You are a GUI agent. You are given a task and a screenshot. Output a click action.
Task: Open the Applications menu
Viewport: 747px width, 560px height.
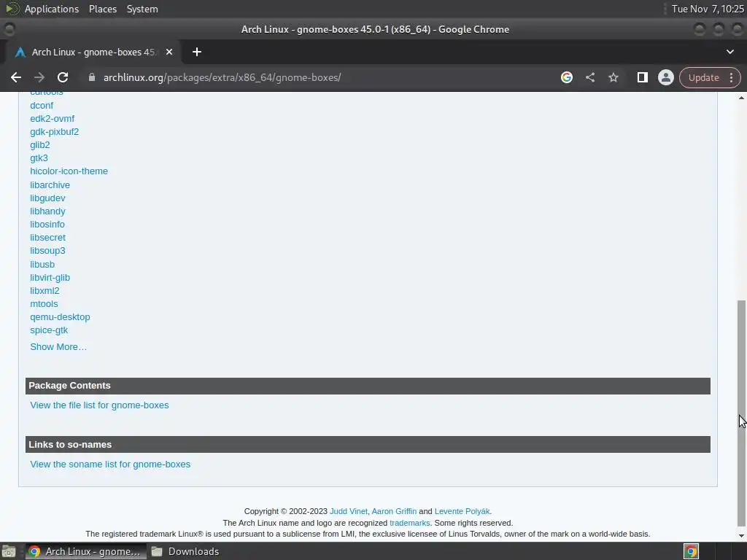point(52,9)
